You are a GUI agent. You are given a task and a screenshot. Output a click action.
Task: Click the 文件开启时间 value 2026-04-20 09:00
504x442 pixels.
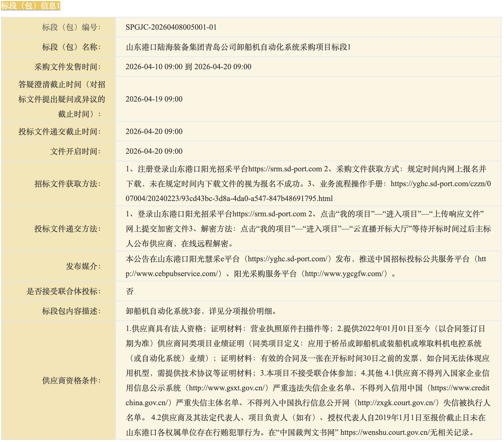pos(154,151)
